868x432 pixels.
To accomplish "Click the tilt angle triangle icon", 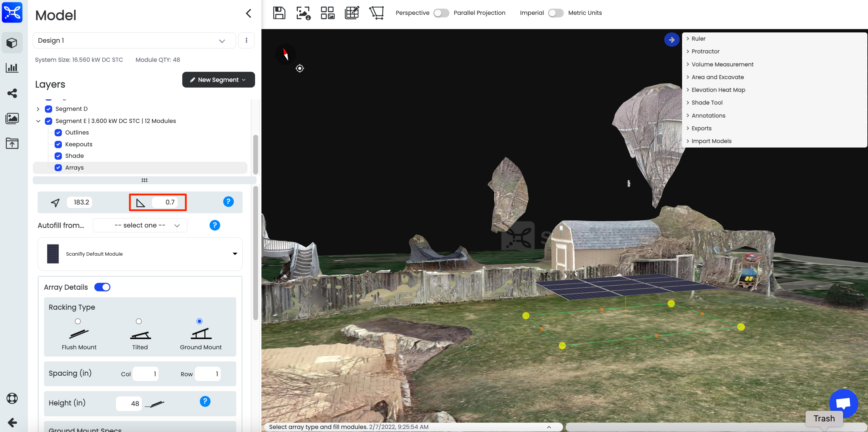I will [x=140, y=202].
